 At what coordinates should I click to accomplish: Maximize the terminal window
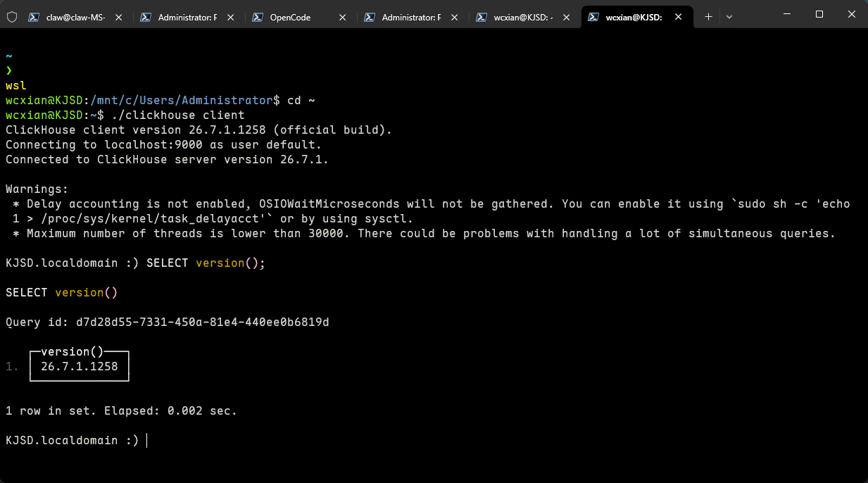tap(819, 14)
